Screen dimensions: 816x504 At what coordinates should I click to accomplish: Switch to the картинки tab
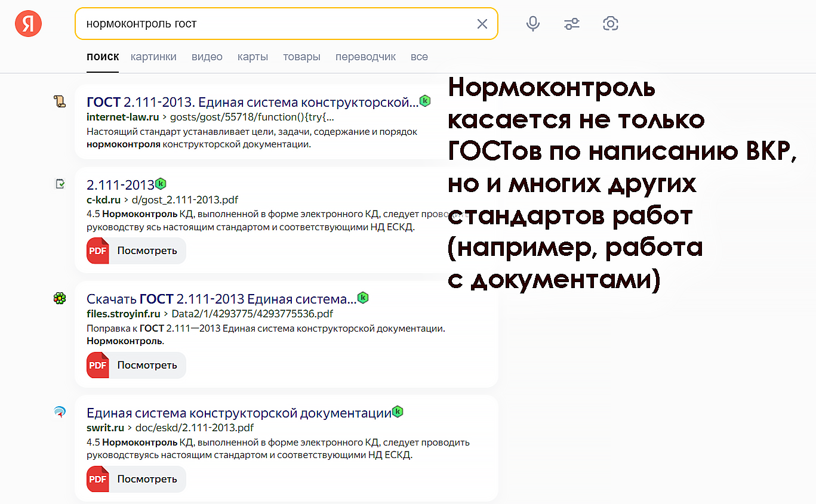coord(153,57)
